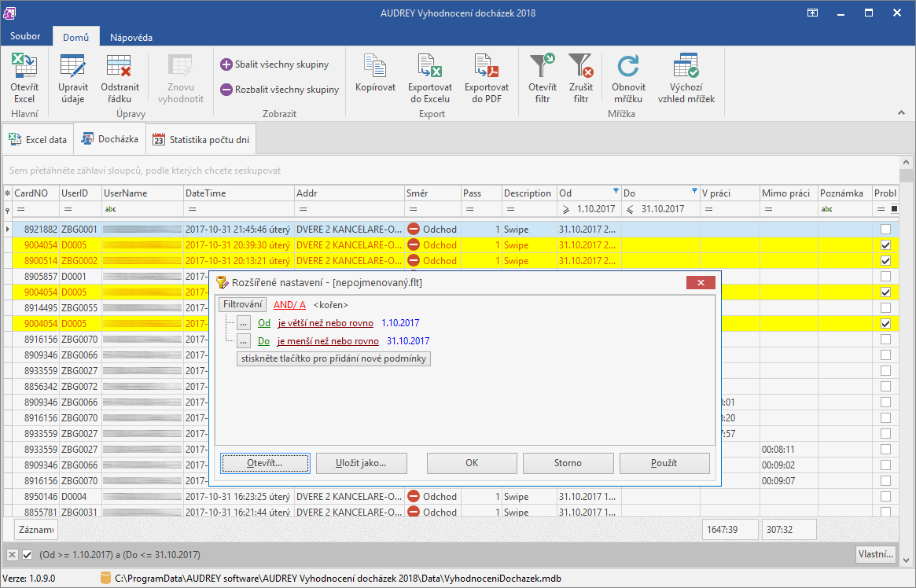Click Zrušit filtr funnel icon

(x=581, y=79)
